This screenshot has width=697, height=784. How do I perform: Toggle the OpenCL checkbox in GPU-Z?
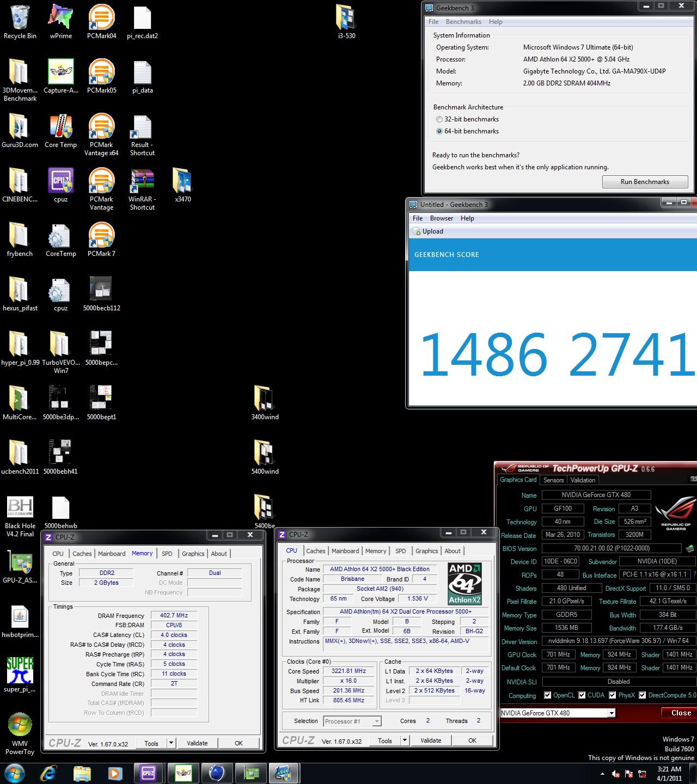coord(547,695)
